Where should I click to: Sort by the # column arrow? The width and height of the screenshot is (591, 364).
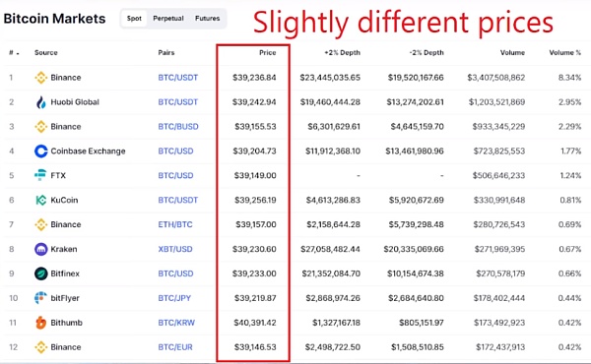pyautogui.click(x=18, y=53)
